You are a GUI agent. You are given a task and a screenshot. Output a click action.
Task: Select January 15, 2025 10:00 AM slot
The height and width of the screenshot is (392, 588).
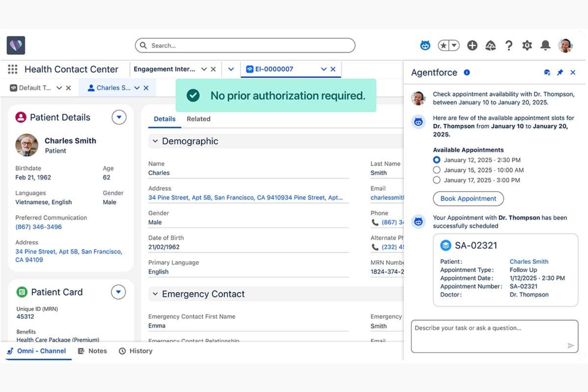(437, 170)
